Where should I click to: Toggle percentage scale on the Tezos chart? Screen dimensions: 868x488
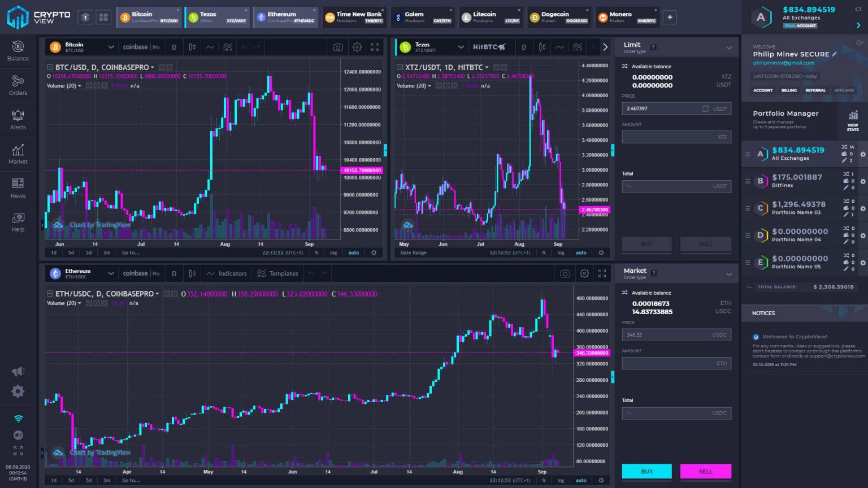(x=543, y=252)
